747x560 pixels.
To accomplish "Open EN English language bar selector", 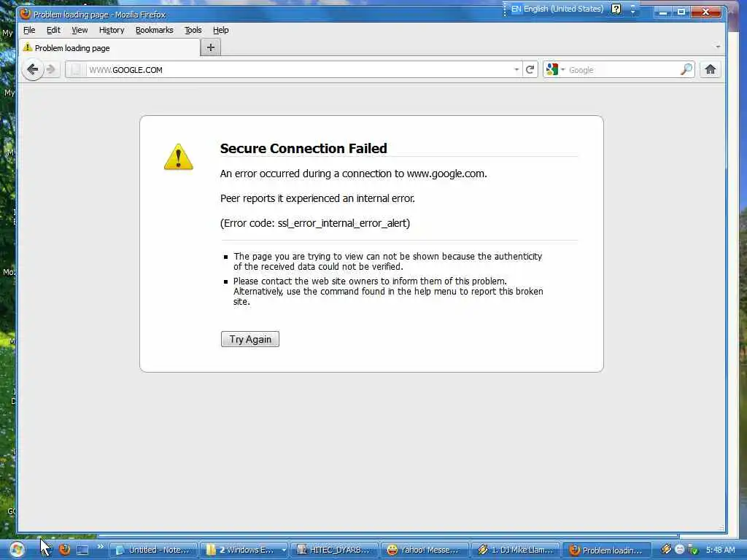I will click(x=557, y=9).
